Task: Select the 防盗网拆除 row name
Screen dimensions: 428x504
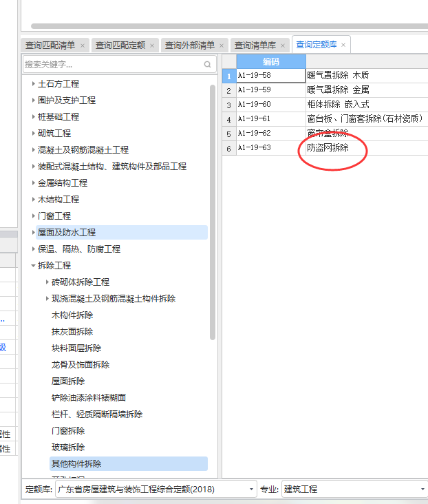Action: pos(328,148)
